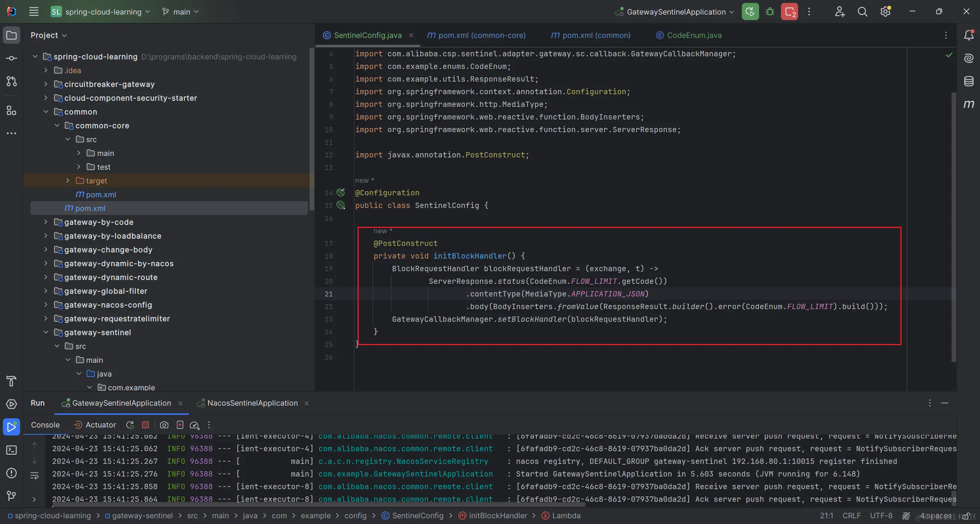Open Maven tool window icon

[969, 104]
